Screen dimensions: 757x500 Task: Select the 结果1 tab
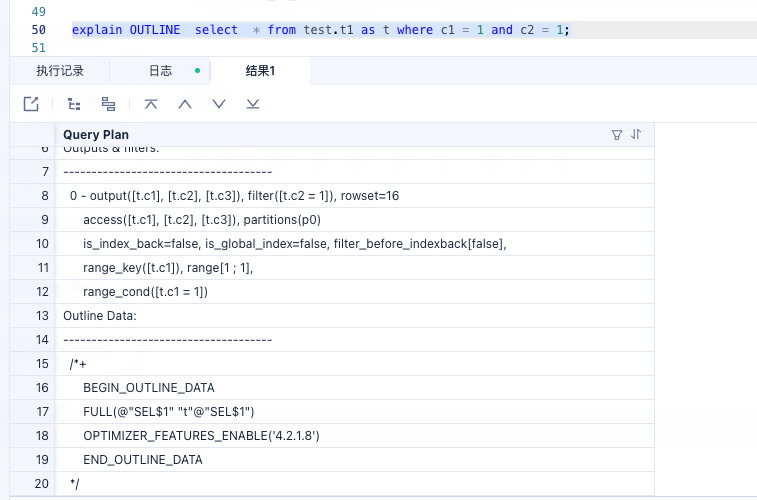(260, 71)
